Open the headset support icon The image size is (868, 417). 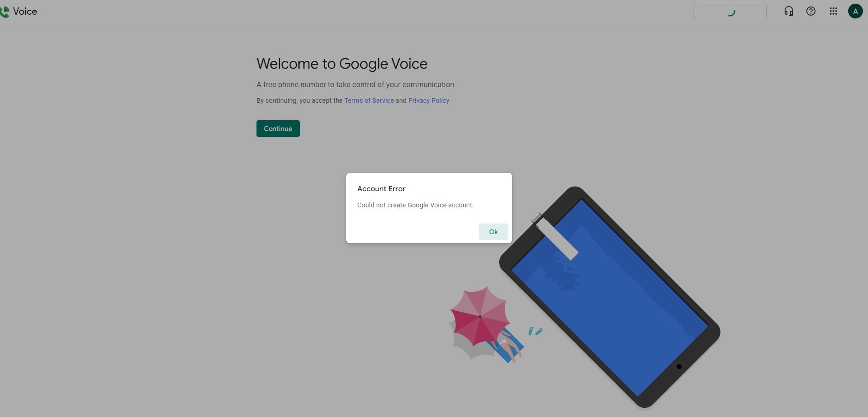(x=788, y=11)
